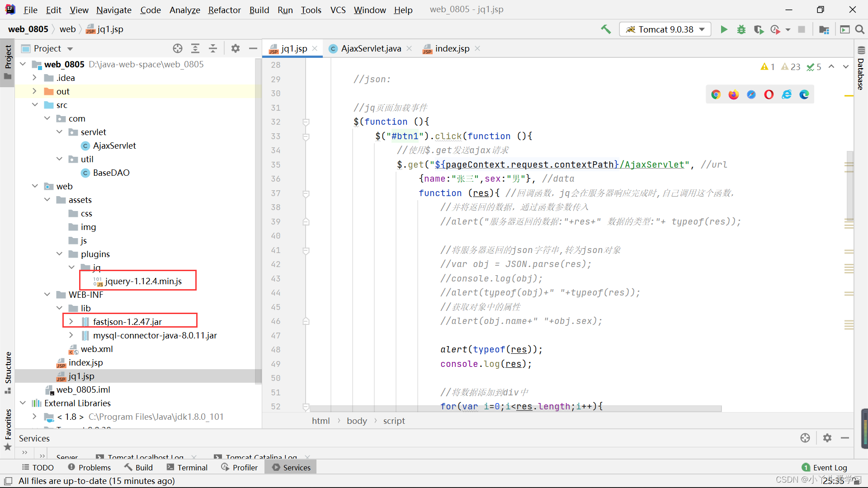Click the Project tree vertical scrollbar
Image resolution: width=868 pixels, height=488 pixels.
click(258, 221)
